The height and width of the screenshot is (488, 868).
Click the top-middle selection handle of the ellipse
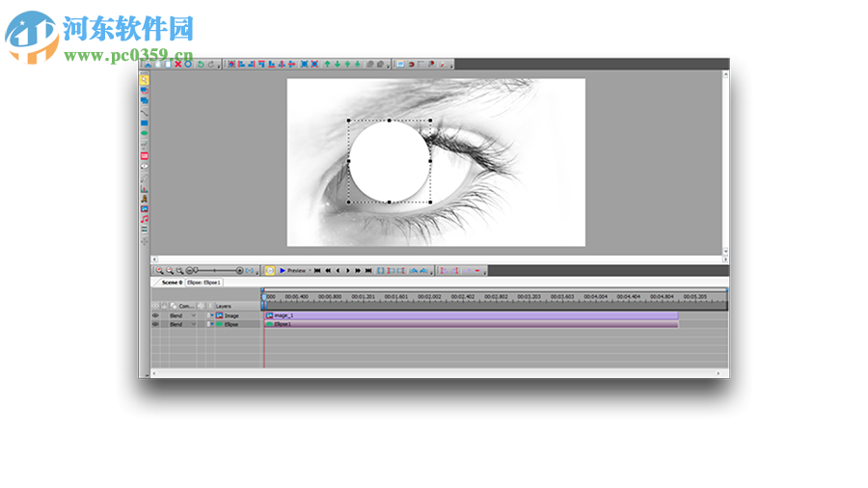(x=390, y=120)
